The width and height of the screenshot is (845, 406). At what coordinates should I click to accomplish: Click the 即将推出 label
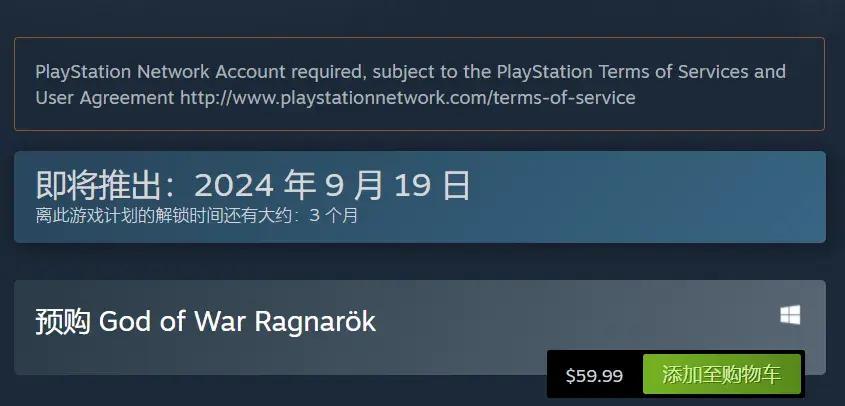(98, 185)
